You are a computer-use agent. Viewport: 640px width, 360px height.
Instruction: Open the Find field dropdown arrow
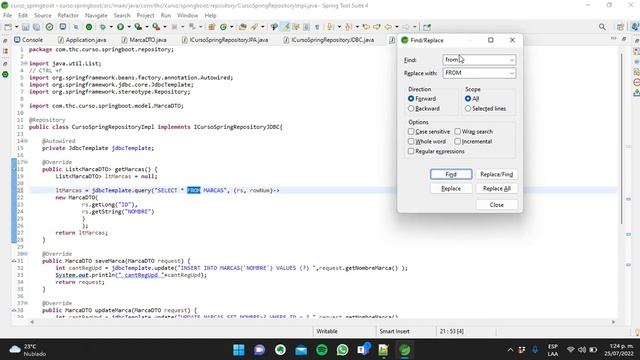coord(511,60)
